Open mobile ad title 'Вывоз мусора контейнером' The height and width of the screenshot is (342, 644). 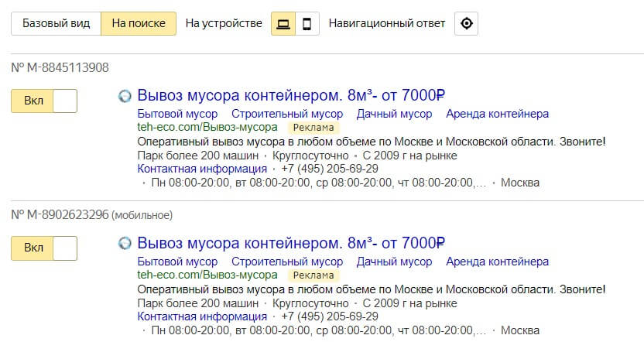click(x=291, y=243)
